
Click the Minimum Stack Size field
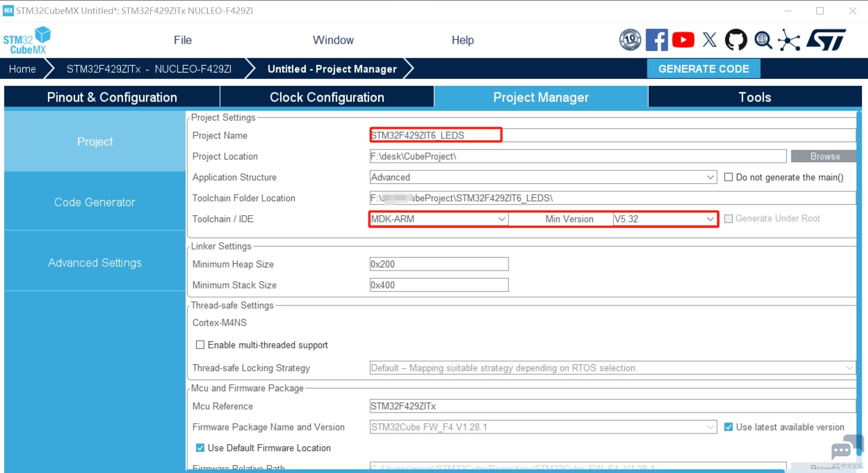point(439,285)
